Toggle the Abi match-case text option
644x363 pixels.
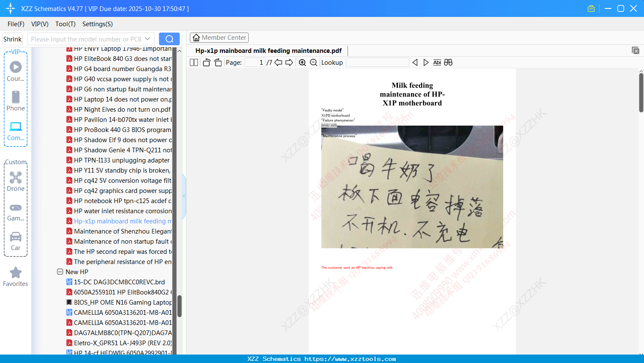[437, 62]
